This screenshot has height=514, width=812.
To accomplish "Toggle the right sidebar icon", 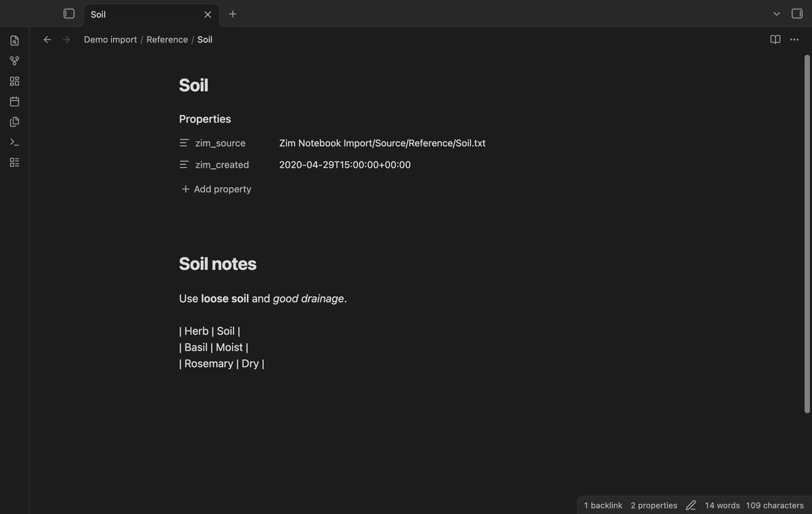I will coord(797,14).
